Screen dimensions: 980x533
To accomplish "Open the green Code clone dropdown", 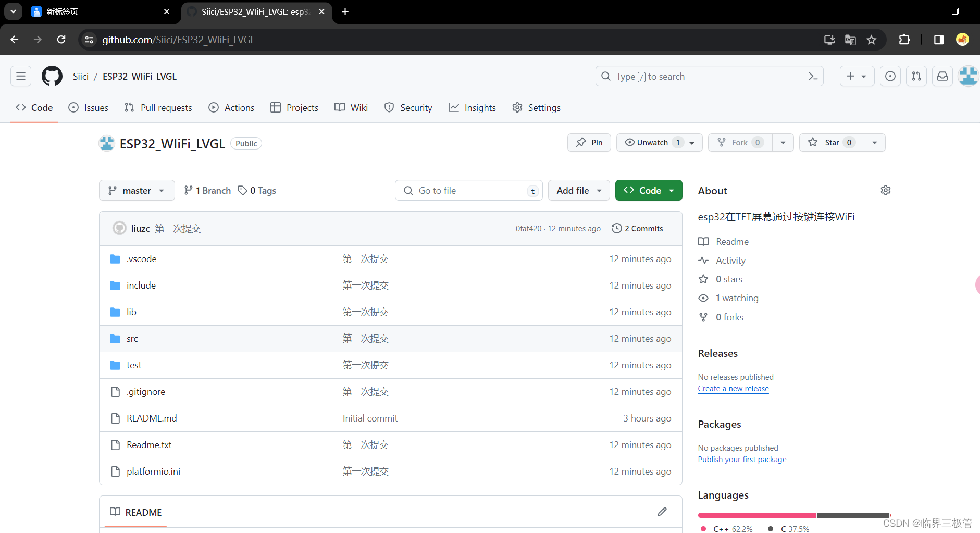I will (x=649, y=190).
